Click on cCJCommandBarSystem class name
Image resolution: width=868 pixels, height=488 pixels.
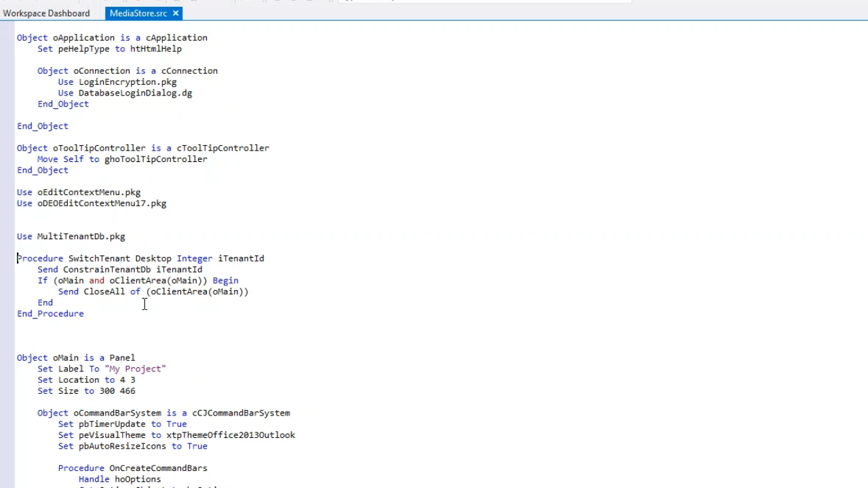point(241,413)
